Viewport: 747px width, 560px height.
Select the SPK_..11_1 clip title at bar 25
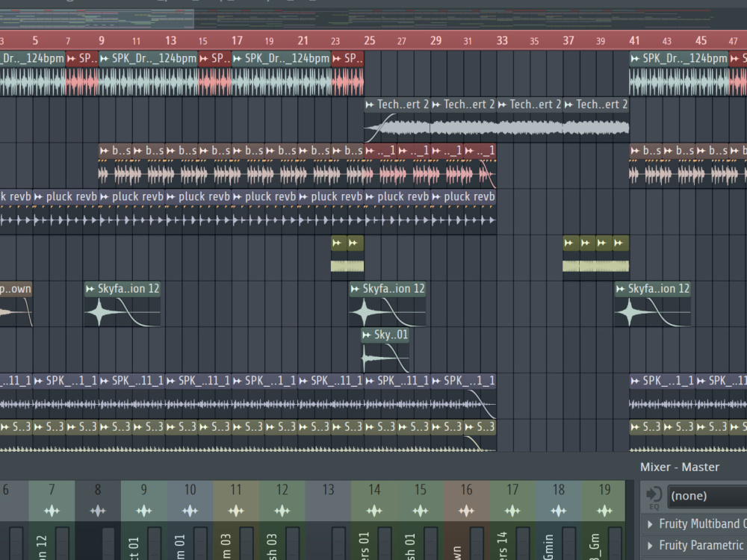click(x=403, y=381)
